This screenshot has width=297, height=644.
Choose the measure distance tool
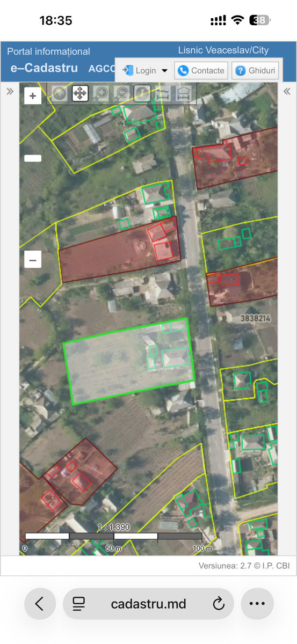(x=163, y=94)
